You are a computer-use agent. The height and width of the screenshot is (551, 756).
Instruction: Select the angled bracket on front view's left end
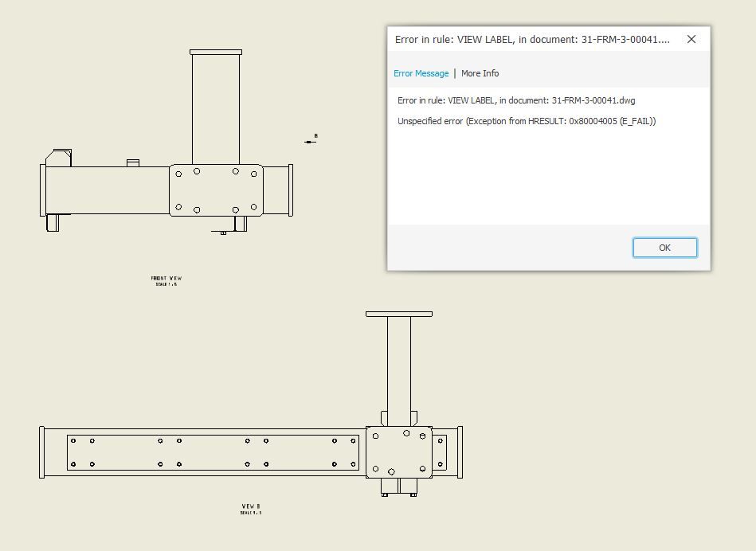tap(58, 158)
